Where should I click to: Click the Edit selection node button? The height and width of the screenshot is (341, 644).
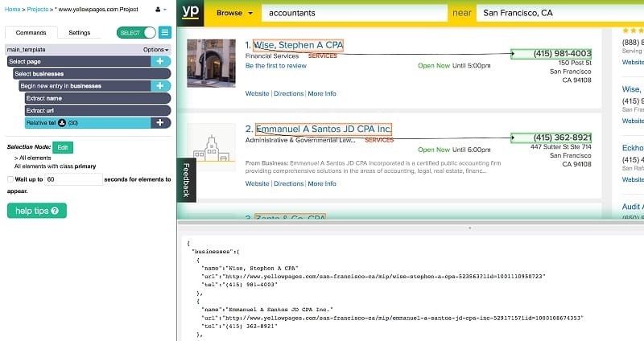[63, 147]
